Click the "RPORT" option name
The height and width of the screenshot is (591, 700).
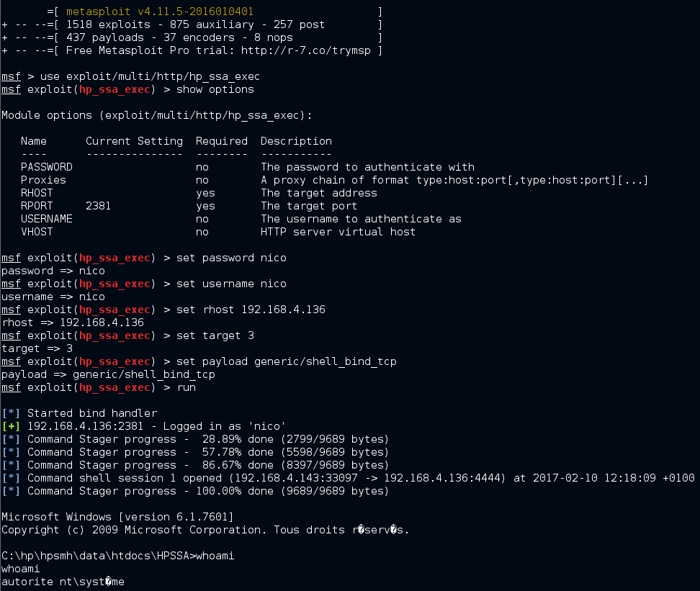pyautogui.click(x=37, y=206)
